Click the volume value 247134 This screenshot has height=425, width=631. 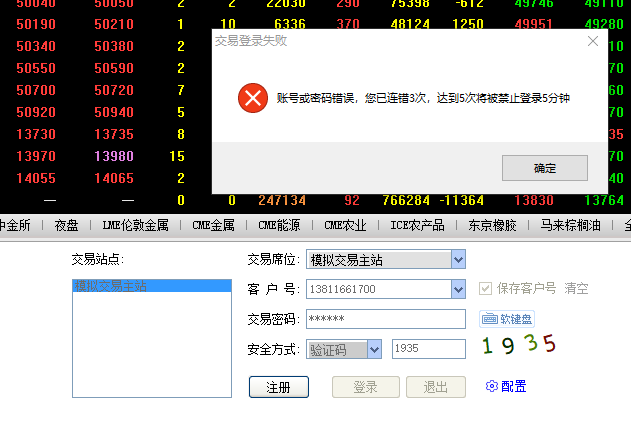[282, 200]
